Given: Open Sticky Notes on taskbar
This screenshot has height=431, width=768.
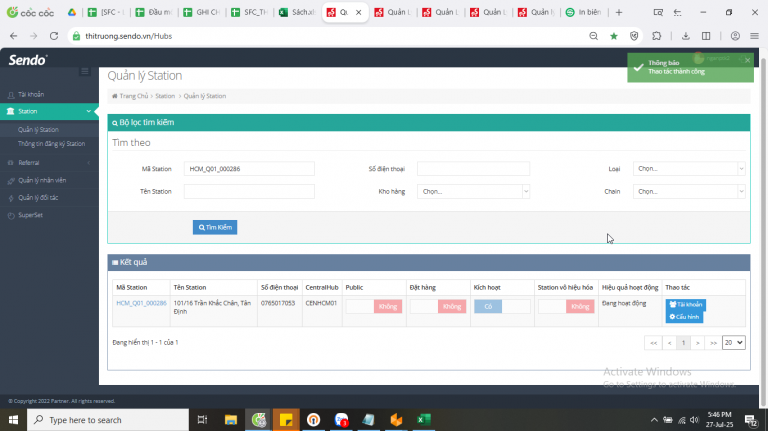Looking at the screenshot, I should point(286,420).
